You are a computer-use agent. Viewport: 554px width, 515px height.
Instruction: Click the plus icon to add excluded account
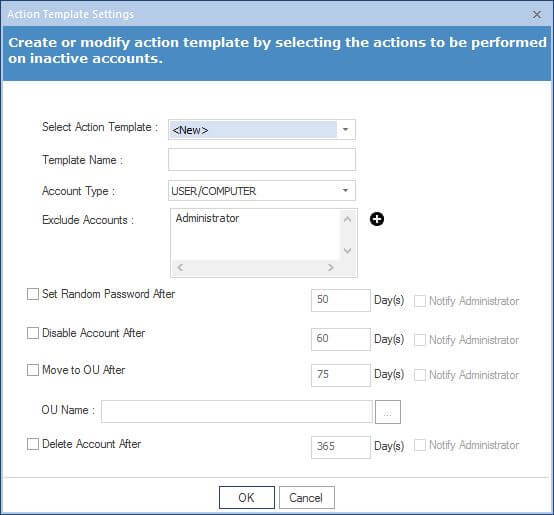tap(377, 219)
